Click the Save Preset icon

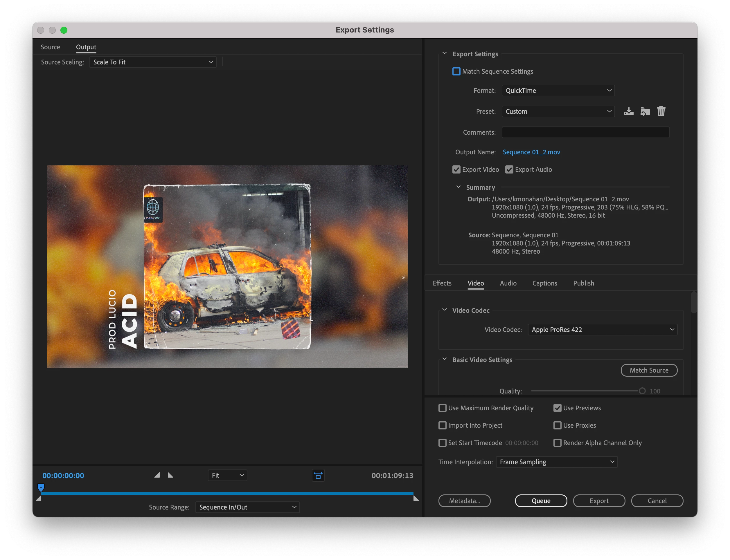point(629,111)
